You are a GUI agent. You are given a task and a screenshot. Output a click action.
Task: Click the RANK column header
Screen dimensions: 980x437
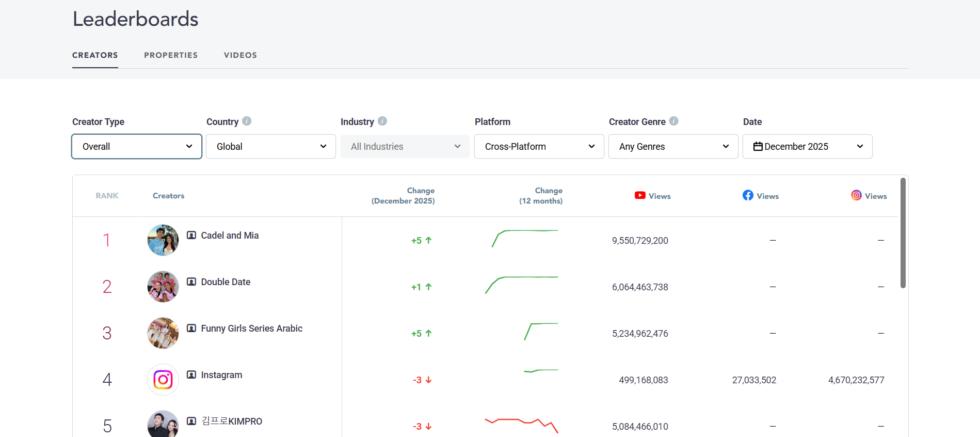coord(107,196)
